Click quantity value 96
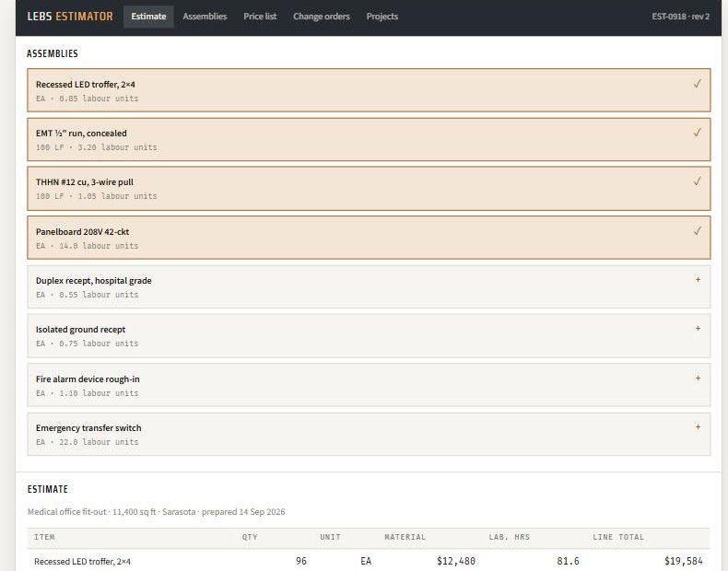The image size is (728, 571). coord(301,561)
